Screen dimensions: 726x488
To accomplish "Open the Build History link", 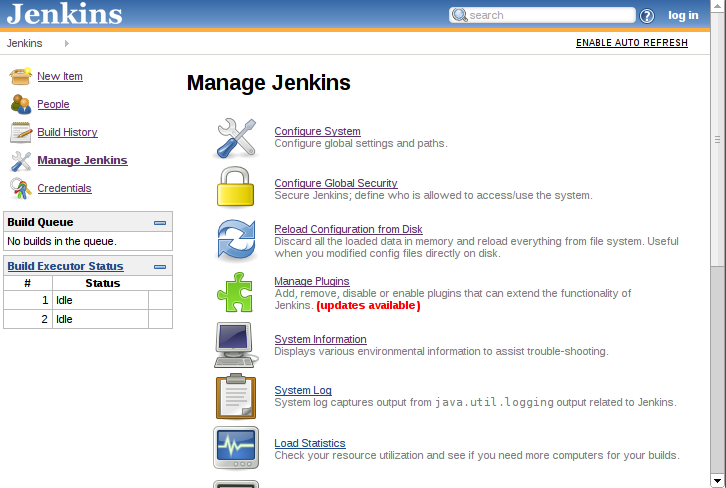I will click(67, 132).
